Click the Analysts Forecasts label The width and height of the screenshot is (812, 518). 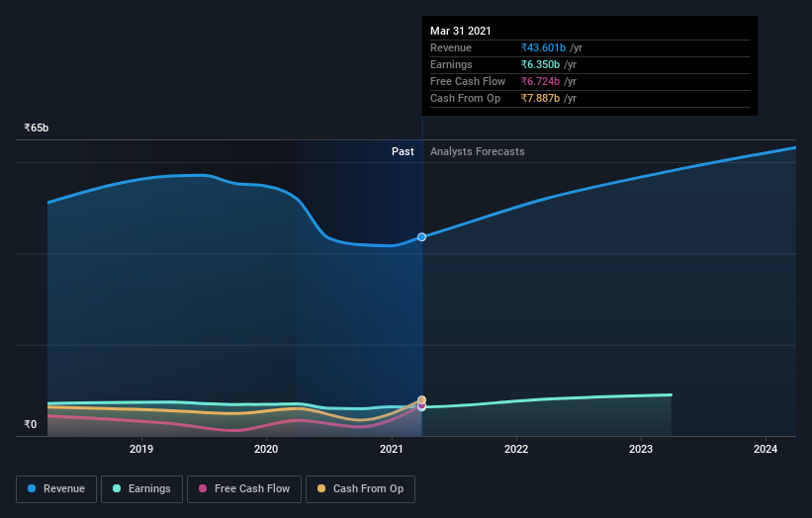[x=477, y=151]
